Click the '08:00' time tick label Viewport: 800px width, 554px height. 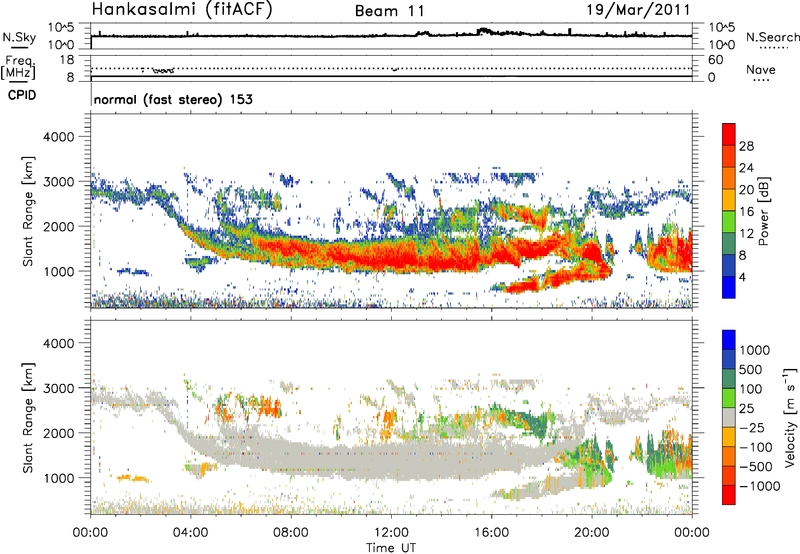pos(291,533)
